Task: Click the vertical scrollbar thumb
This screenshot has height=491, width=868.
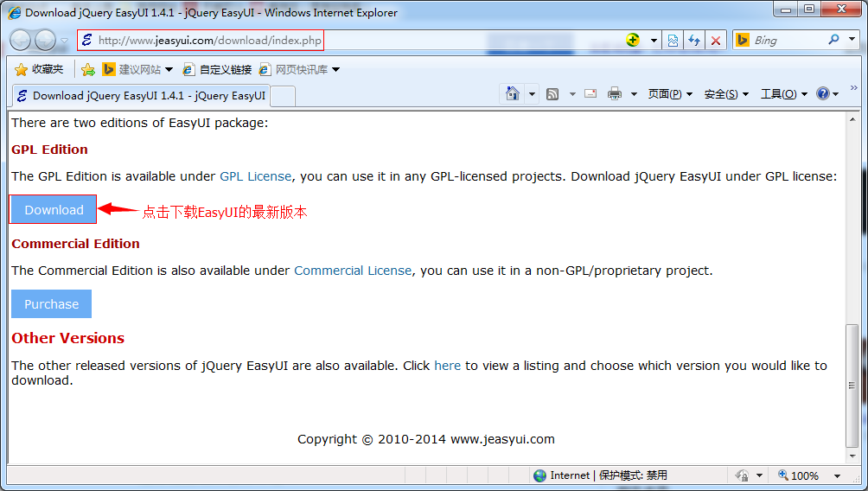Action: (852, 386)
